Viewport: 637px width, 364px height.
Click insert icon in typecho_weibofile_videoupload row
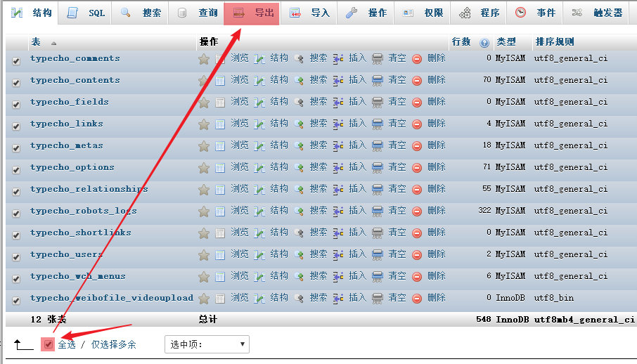pos(338,299)
